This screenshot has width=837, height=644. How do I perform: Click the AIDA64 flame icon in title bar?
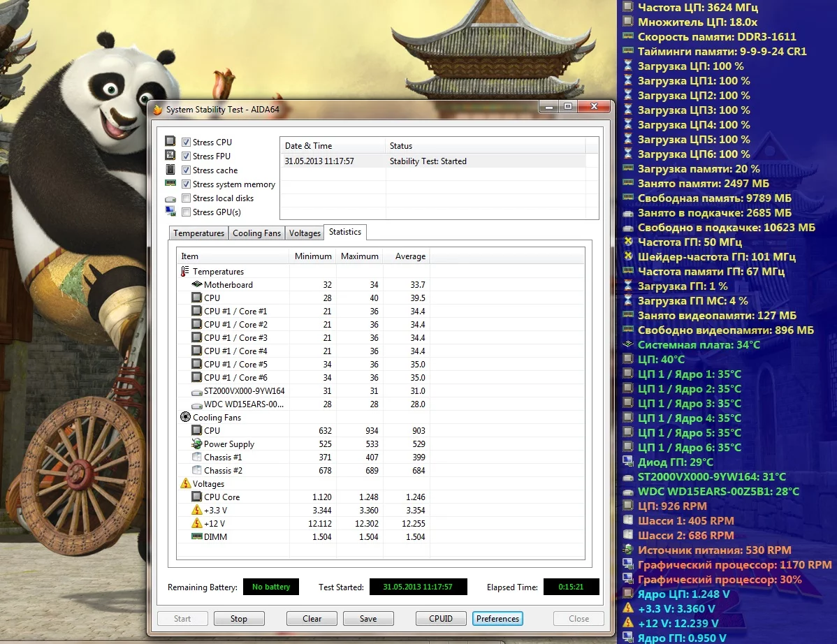pyautogui.click(x=157, y=110)
